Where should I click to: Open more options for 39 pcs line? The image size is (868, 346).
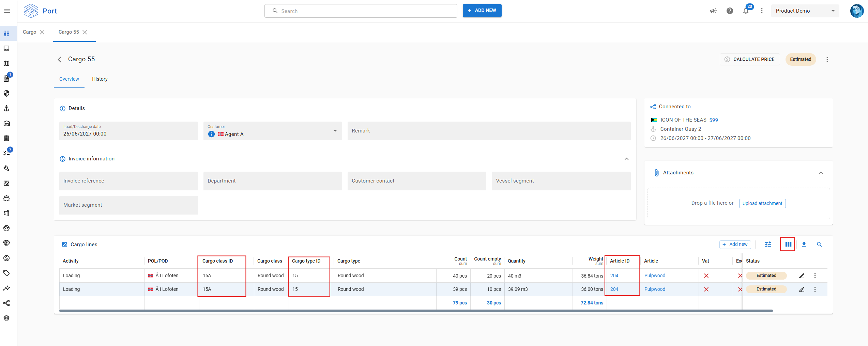pos(815,289)
